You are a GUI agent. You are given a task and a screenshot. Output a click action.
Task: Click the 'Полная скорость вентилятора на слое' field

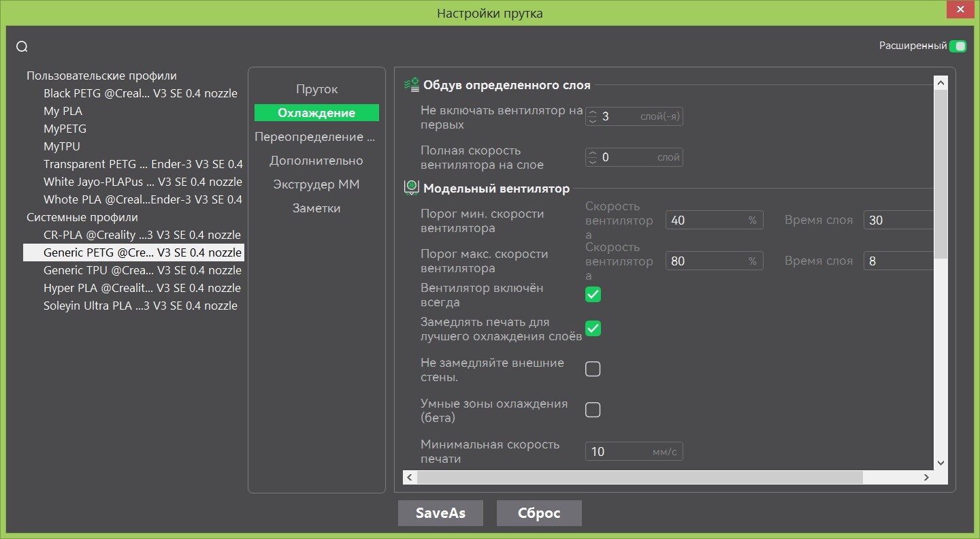click(x=634, y=157)
